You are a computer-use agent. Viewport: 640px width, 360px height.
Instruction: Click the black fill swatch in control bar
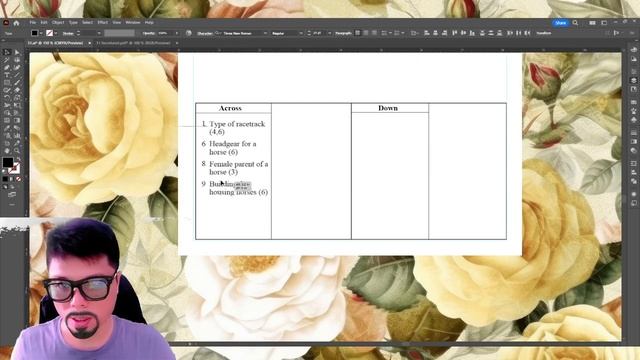35,33
